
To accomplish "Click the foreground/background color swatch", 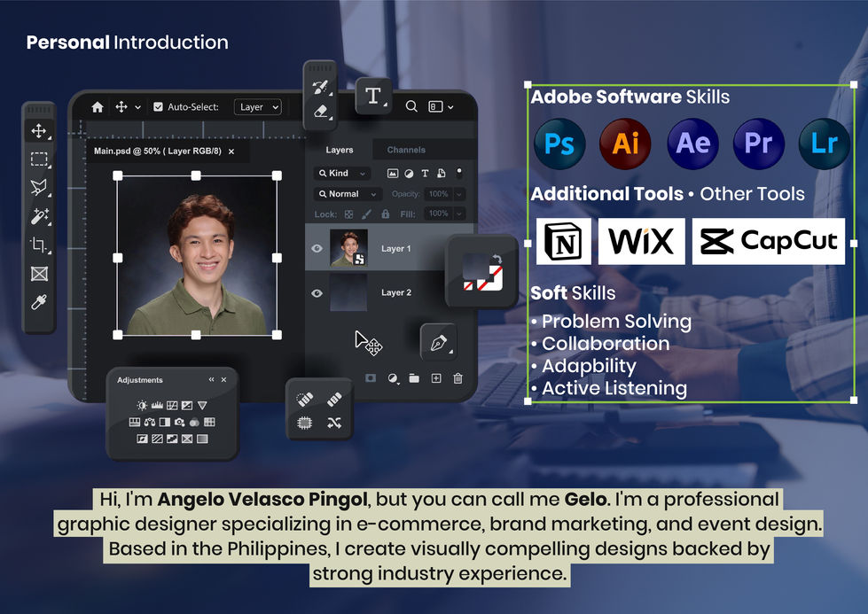I will [x=482, y=272].
